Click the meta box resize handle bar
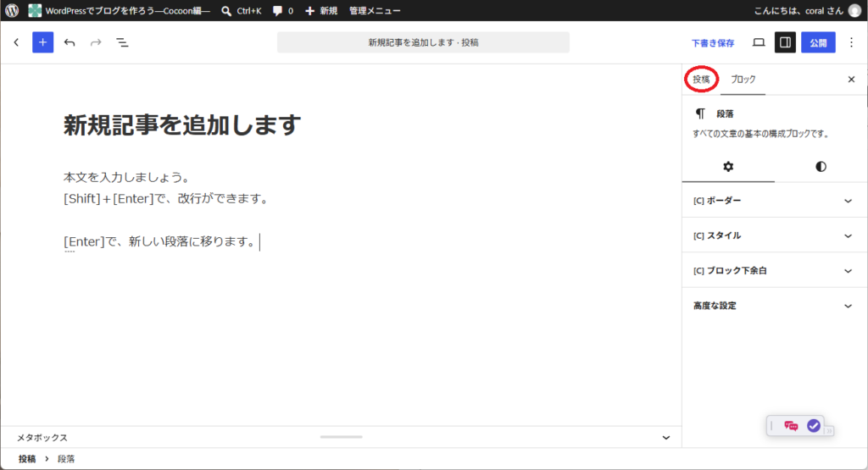 (341, 437)
